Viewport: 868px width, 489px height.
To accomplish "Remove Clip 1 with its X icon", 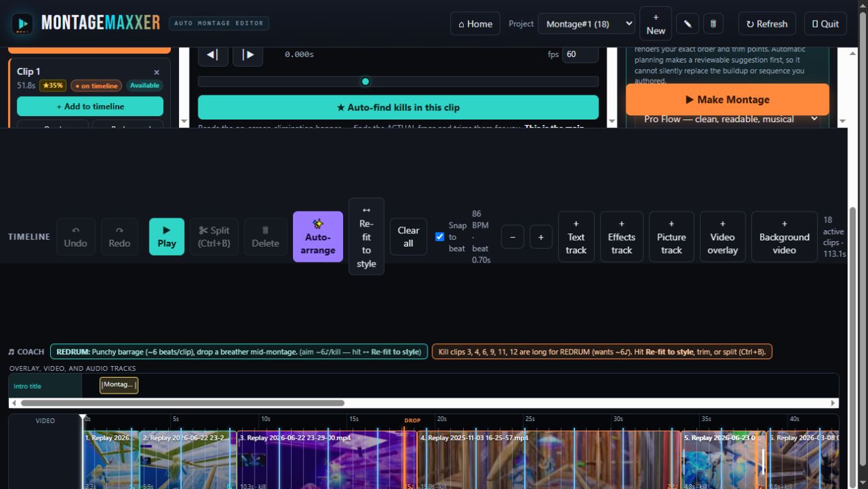I will [x=156, y=72].
